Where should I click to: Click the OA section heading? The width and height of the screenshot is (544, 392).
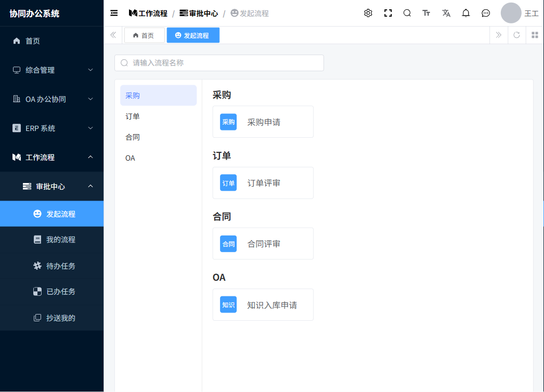[x=219, y=278]
